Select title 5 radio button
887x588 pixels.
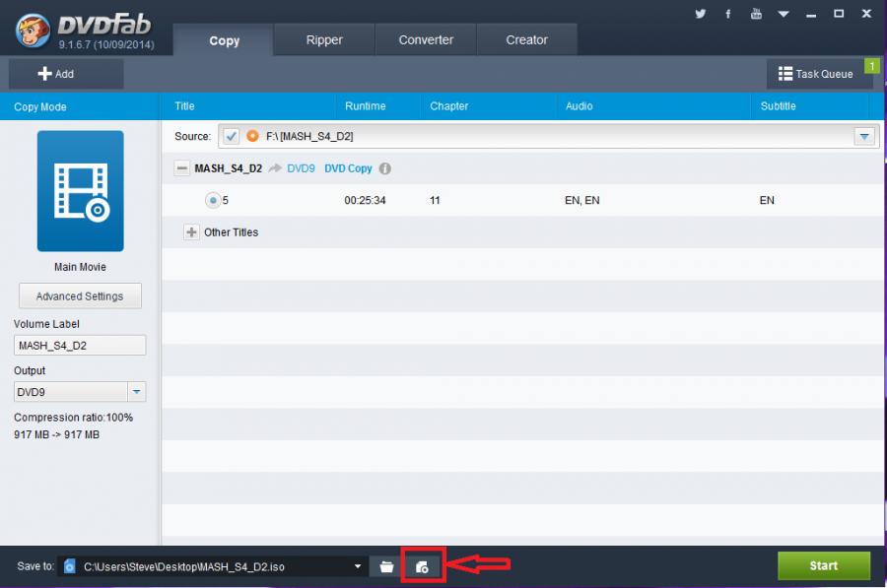click(213, 200)
